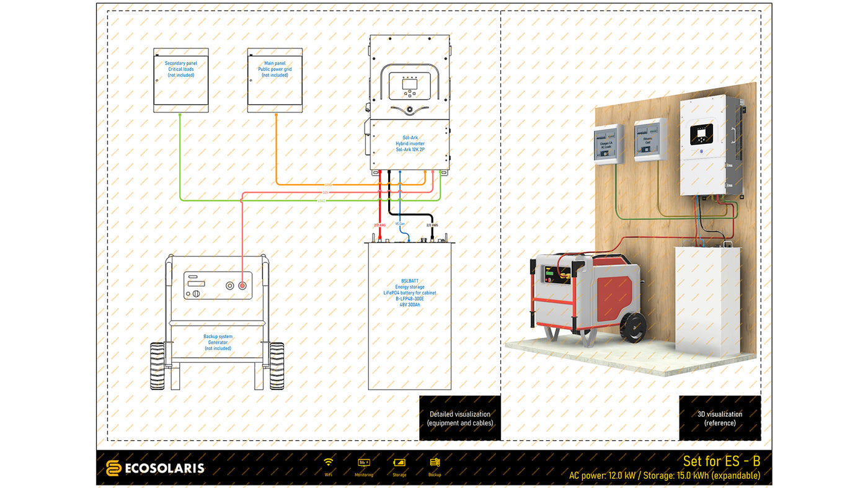Click the inverter keypad navigation buttons

click(410, 94)
